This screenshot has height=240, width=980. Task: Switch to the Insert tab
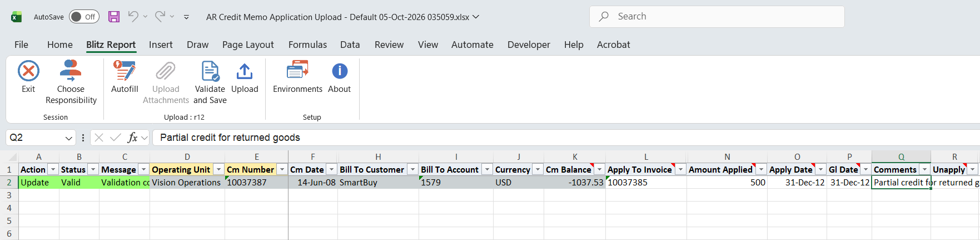(x=161, y=45)
